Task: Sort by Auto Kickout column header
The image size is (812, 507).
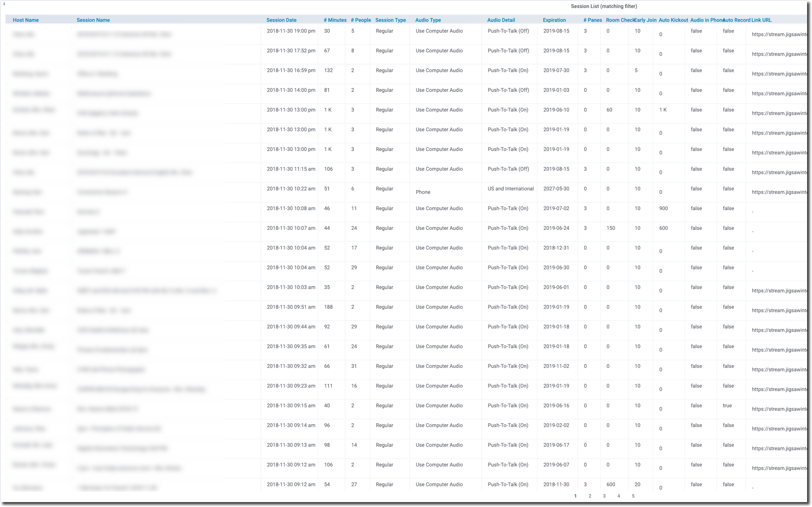Action: [x=673, y=20]
